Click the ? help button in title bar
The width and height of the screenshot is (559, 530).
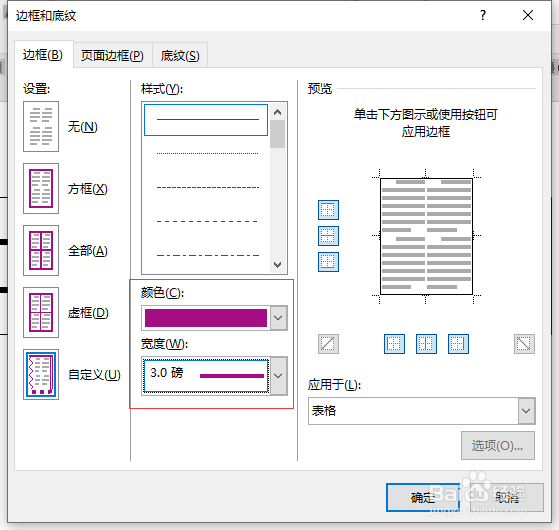(x=483, y=15)
